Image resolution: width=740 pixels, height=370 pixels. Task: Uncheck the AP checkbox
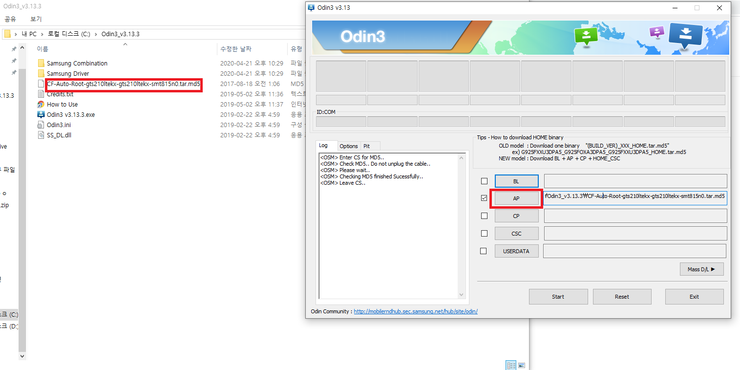pos(484,199)
